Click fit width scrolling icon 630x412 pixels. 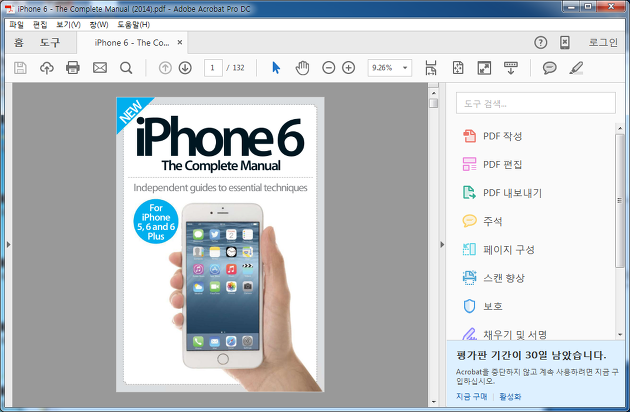coord(431,68)
